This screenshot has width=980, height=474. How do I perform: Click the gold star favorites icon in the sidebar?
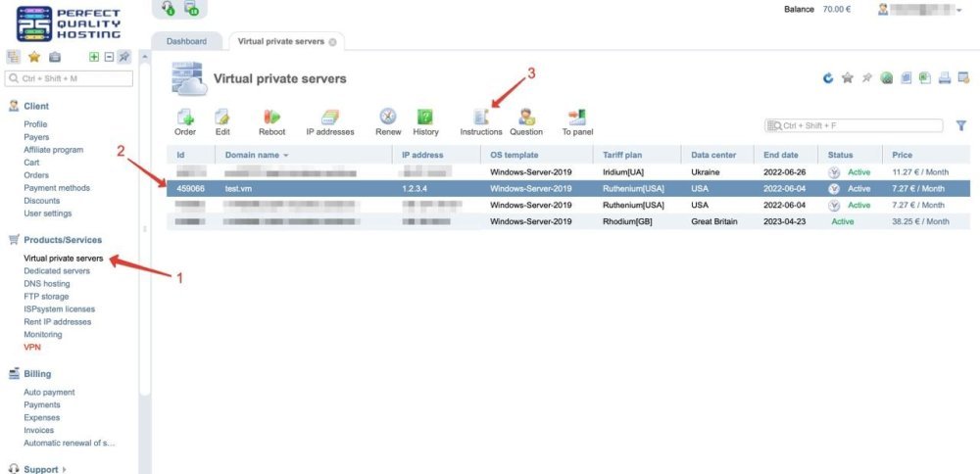pos(33,57)
